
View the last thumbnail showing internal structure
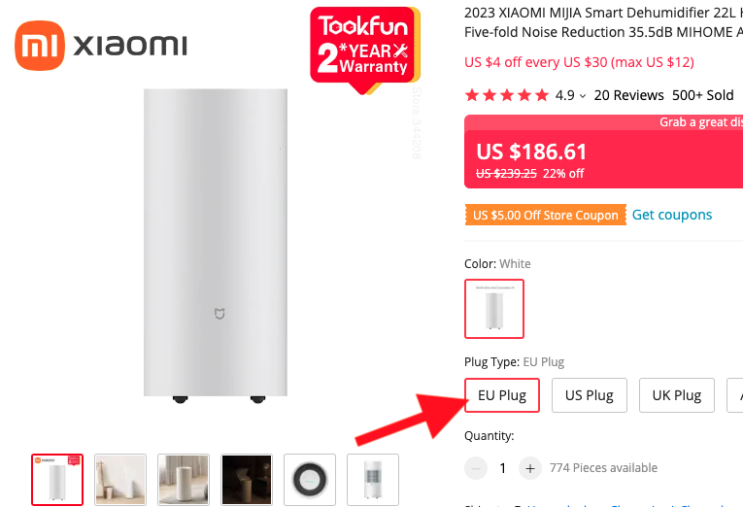[x=373, y=480]
